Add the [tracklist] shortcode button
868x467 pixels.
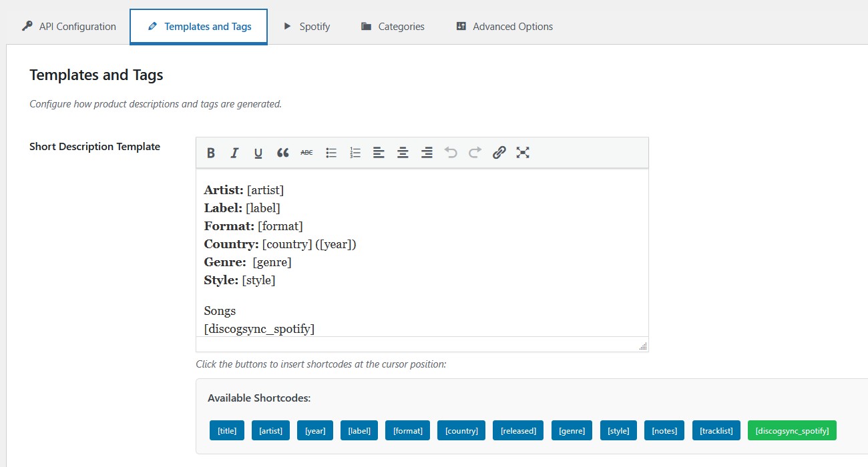(716, 430)
